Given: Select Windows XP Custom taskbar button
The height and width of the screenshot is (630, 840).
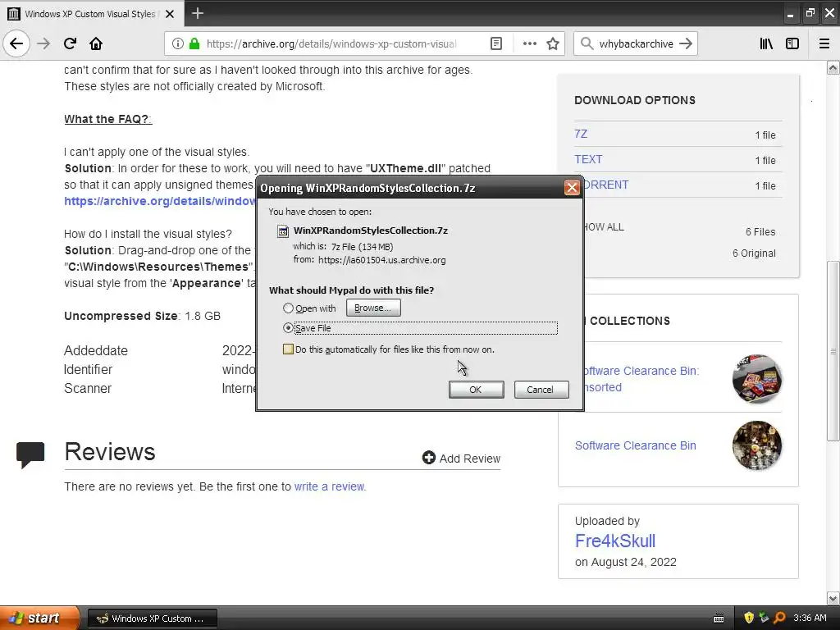Looking at the screenshot, I should (152, 619).
